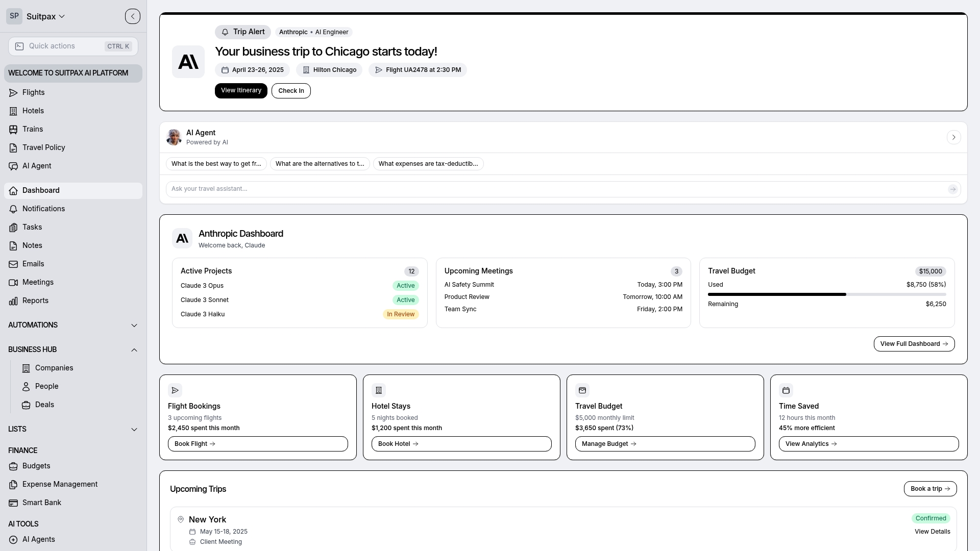Click the Hilton Chicago chip
This screenshot has width=980, height=551.
pos(329,70)
